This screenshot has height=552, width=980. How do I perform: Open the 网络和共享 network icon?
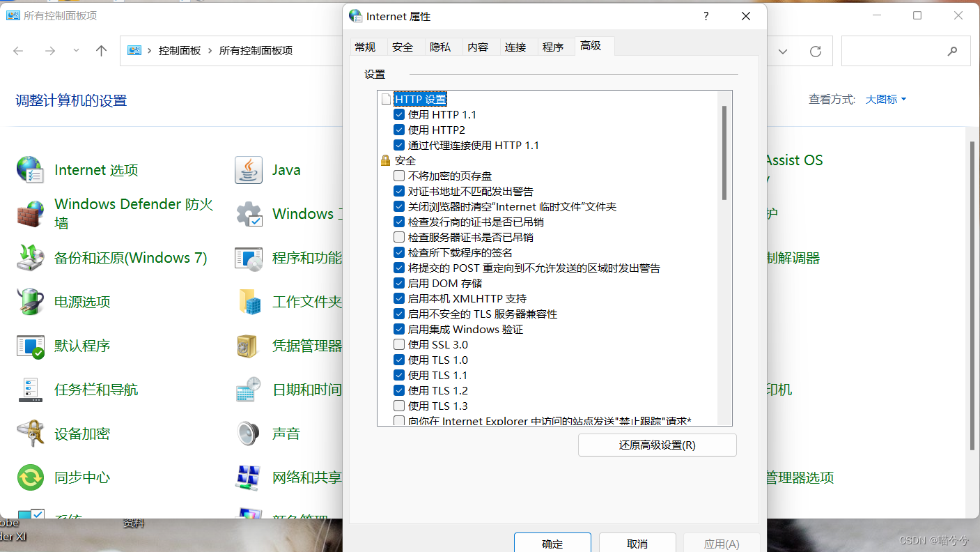(x=249, y=477)
